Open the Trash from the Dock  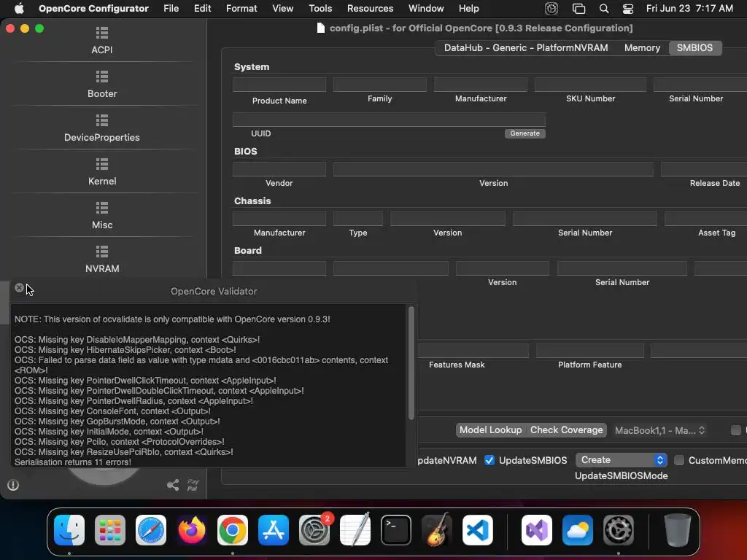(x=678, y=529)
